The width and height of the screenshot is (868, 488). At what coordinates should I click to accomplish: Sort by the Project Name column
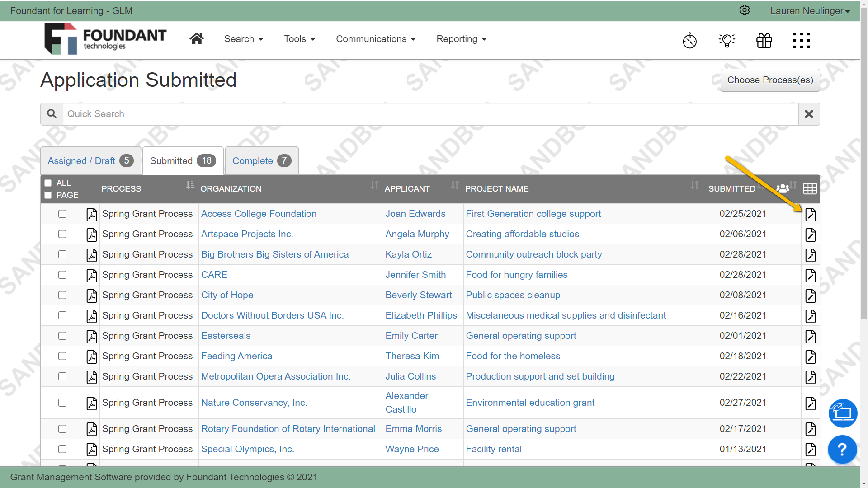coord(694,185)
